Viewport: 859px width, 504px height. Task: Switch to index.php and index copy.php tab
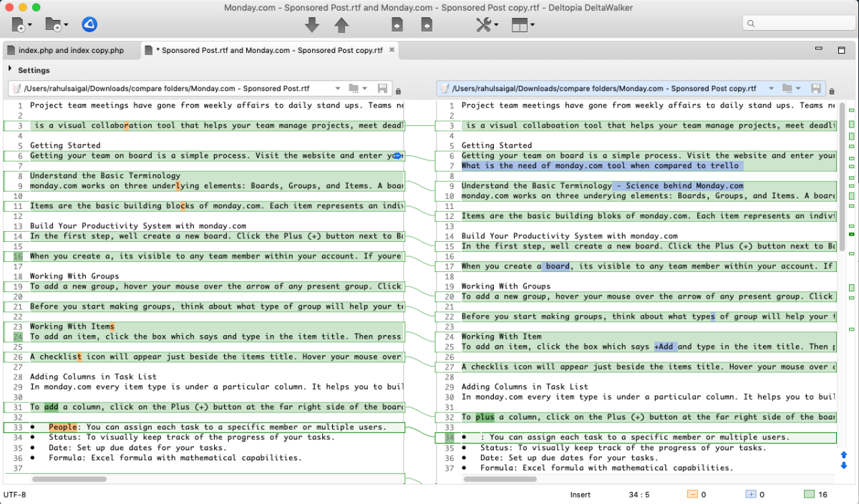(x=70, y=51)
